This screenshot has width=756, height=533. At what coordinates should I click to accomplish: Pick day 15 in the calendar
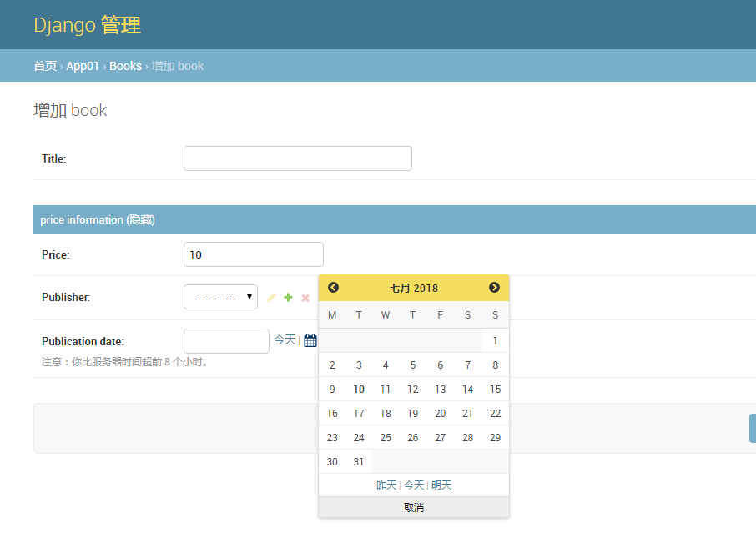coord(495,389)
